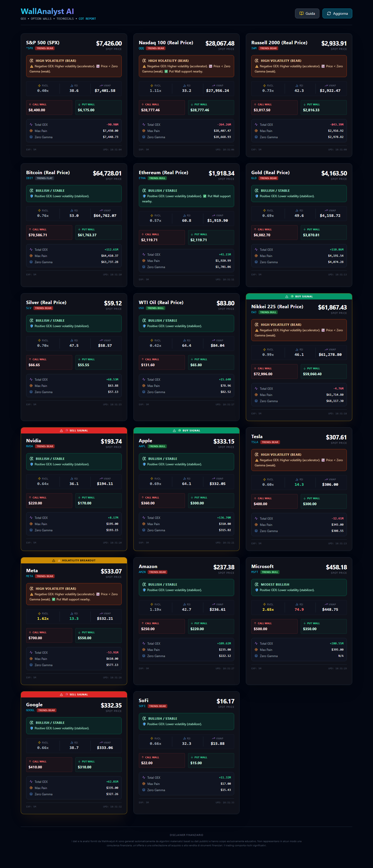The width and height of the screenshot is (373, 868).
Task: Click the N/A Zero Gamma value on Microsoft card
Action: click(x=341, y=656)
